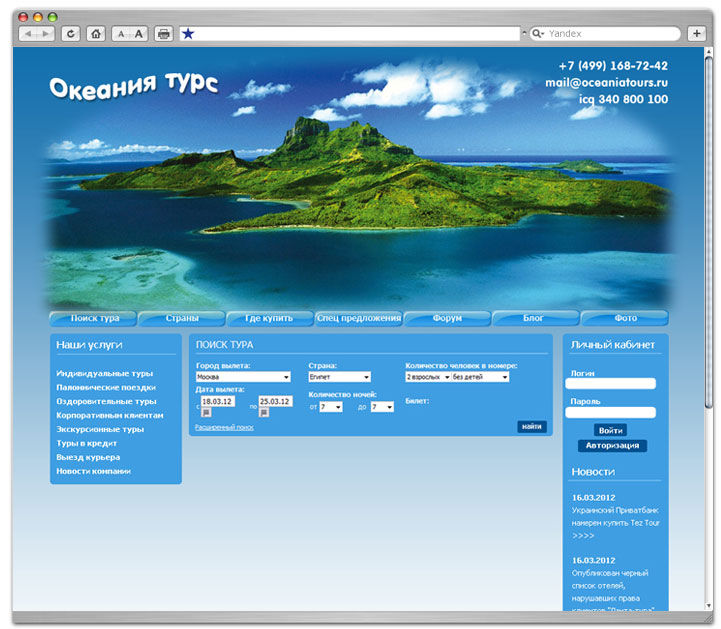This screenshot has height=629, width=721.
Task: Open Туры в кредит link
Action: 86,443
